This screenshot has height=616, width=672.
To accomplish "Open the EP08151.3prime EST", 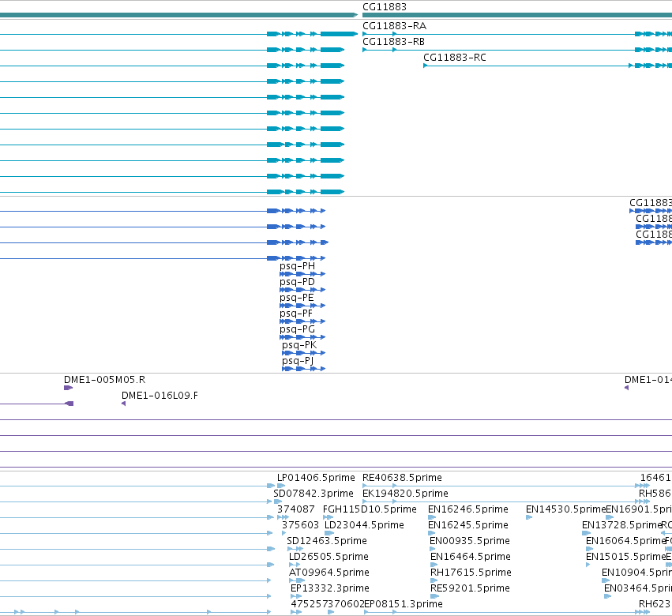I will (403, 605).
